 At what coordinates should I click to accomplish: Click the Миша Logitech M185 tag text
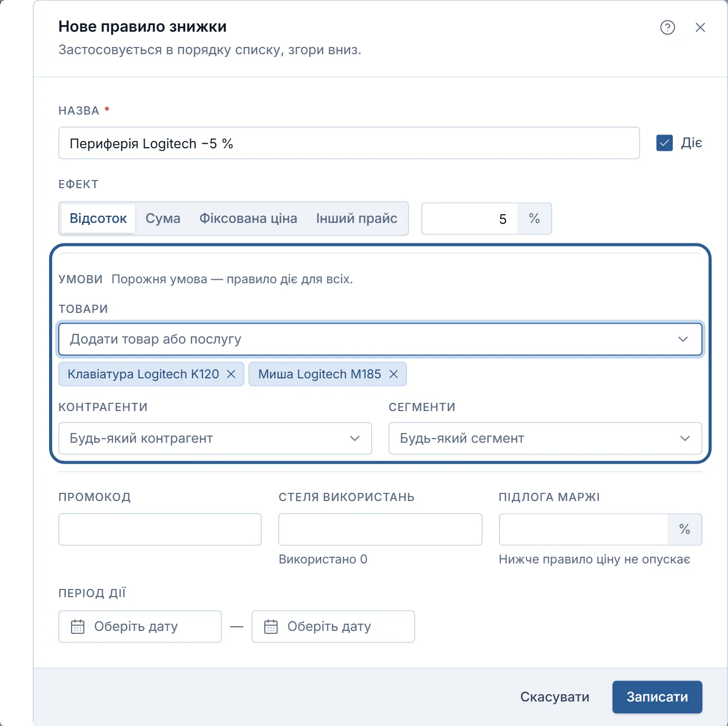point(320,374)
